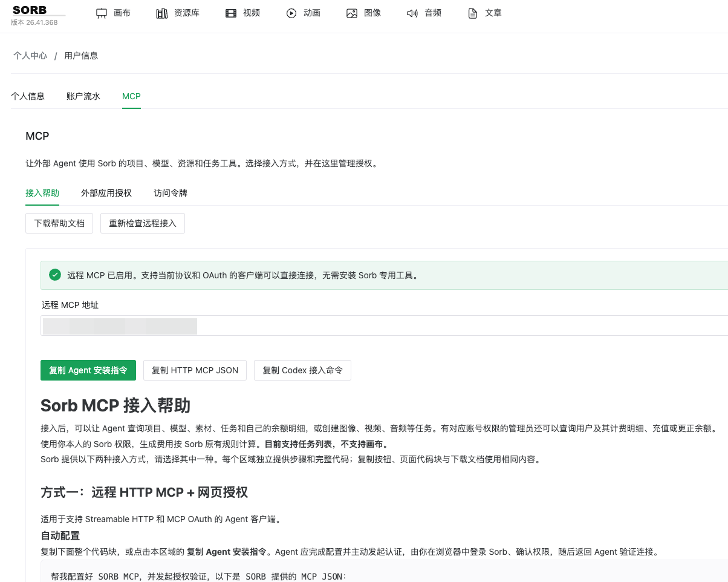Image resolution: width=728 pixels, height=582 pixels.
Task: Click the 方式一：远程 HTTP MCP + 网页授权 heading
Action: tap(145, 492)
